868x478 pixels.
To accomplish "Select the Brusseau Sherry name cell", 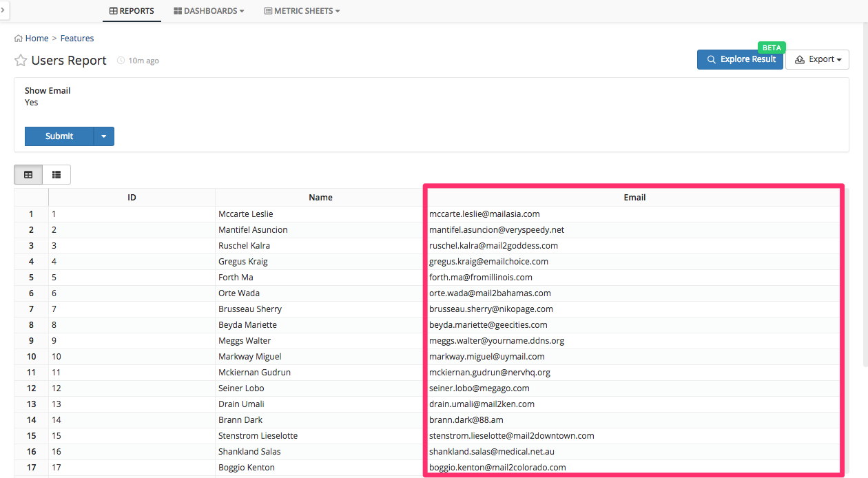I will pos(250,309).
